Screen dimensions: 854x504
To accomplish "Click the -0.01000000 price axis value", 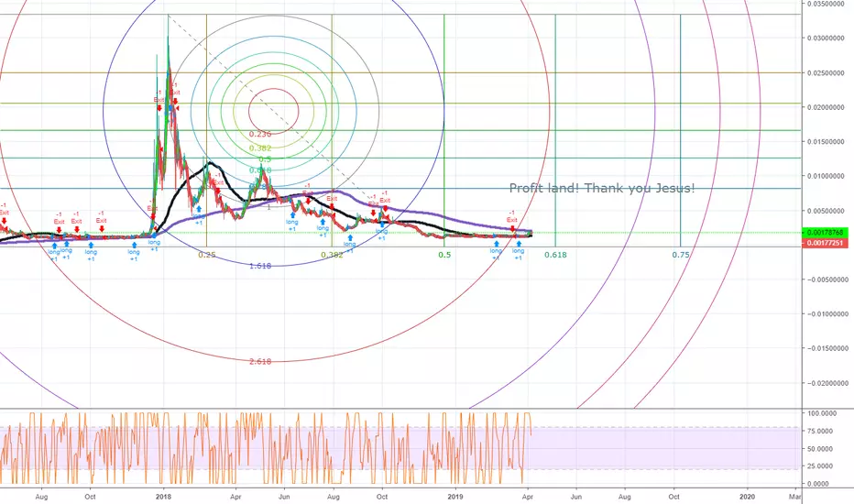I will point(827,313).
